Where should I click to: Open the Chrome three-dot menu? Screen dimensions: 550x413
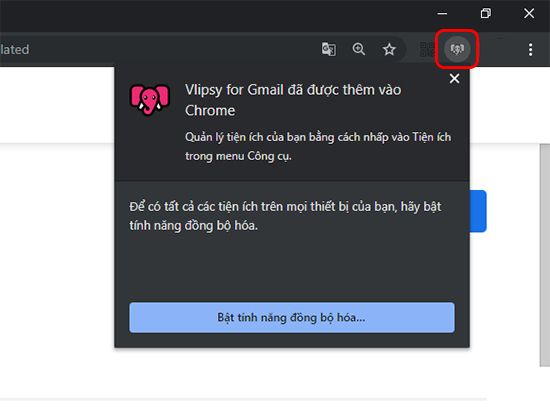point(530,49)
